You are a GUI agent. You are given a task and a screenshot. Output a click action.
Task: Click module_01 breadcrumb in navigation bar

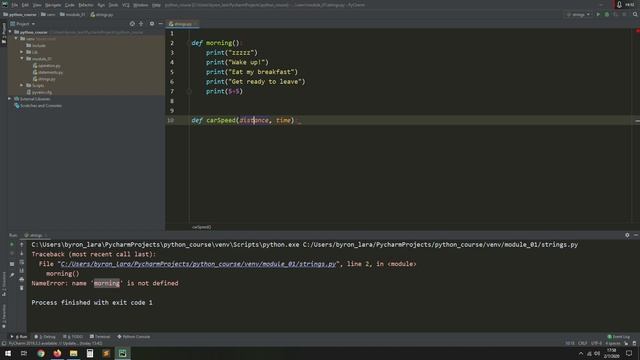tap(73, 14)
